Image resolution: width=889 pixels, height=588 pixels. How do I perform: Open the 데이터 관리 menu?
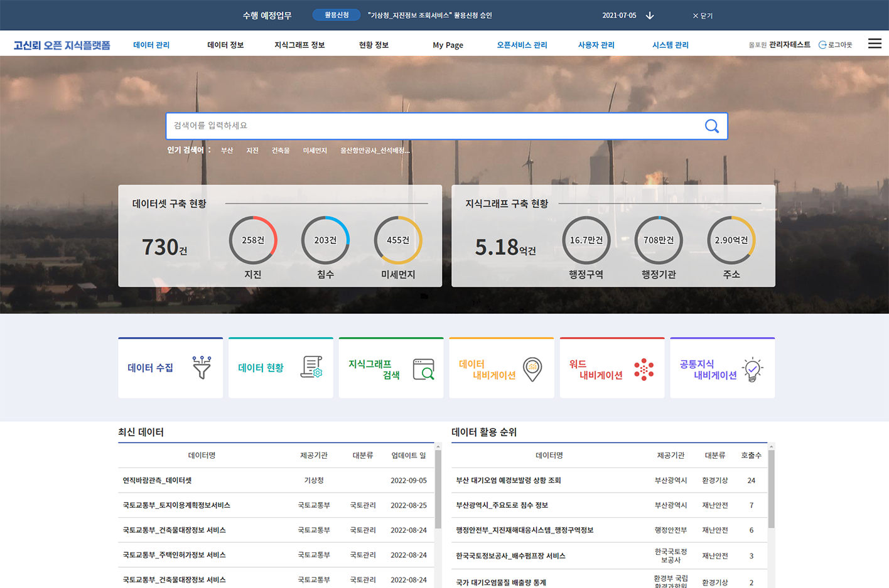(151, 45)
